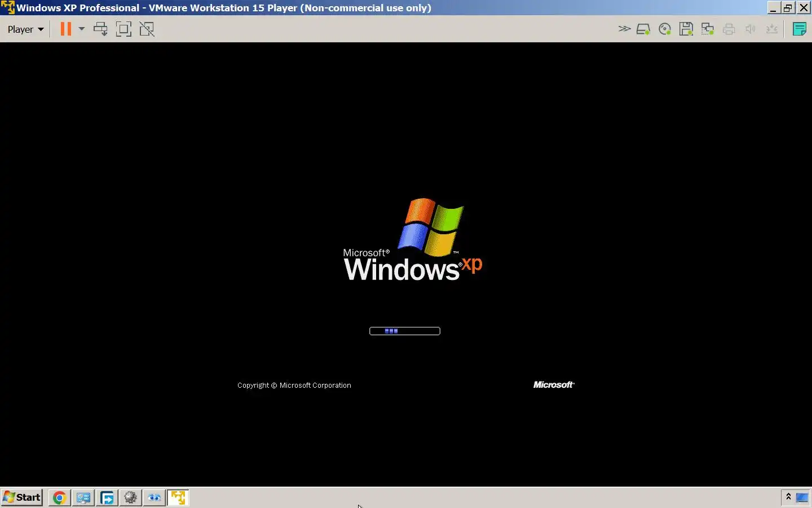
Task: Minimize the VMware Player window
Action: [x=774, y=8]
